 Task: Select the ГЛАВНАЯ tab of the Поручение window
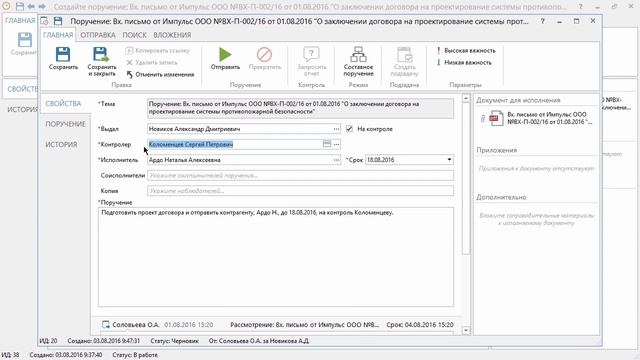[58, 35]
